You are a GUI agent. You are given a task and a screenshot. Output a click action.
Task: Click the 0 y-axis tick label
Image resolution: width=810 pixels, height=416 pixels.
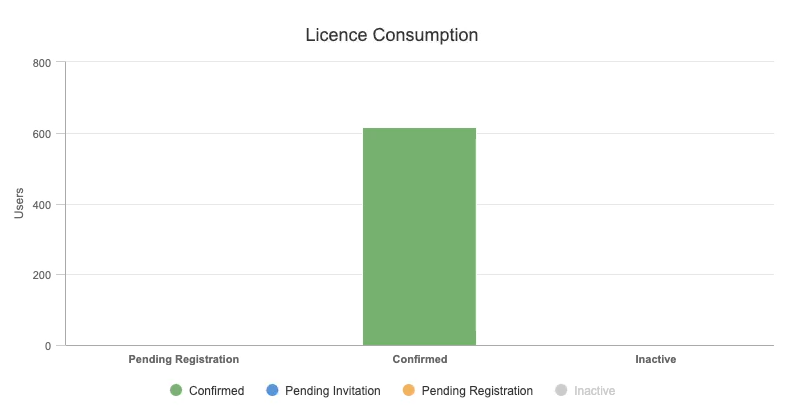pyautogui.click(x=48, y=346)
